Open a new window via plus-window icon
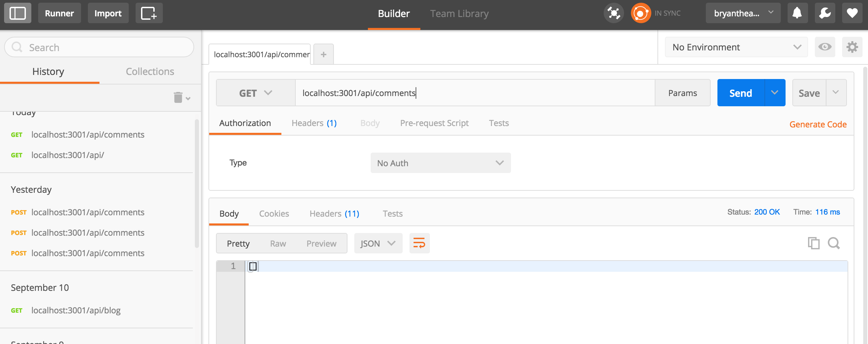The height and width of the screenshot is (344, 868). pos(149,13)
